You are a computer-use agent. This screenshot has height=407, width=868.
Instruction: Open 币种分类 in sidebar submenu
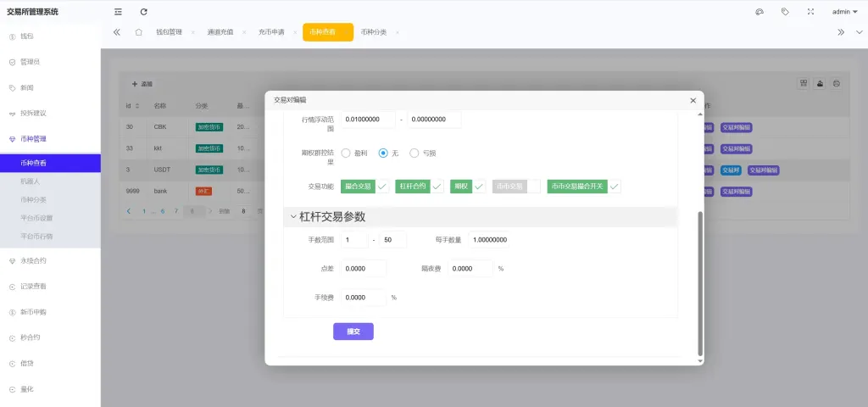click(50, 199)
